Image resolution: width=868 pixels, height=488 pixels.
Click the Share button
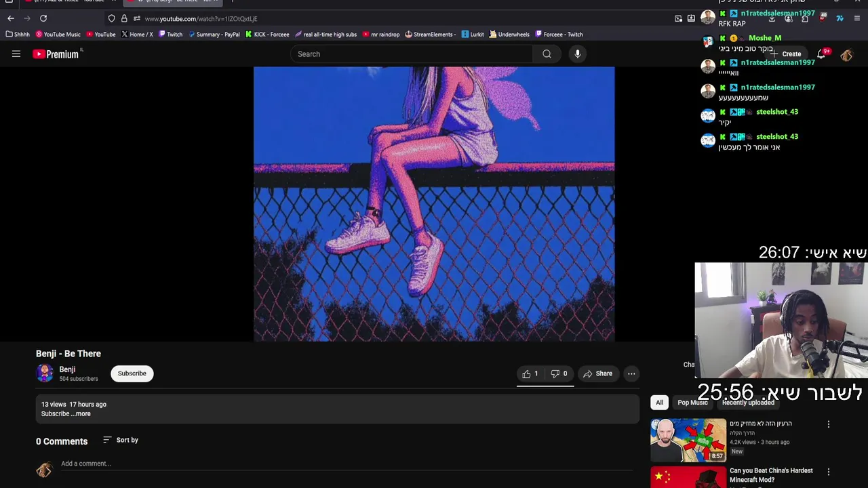tap(597, 373)
